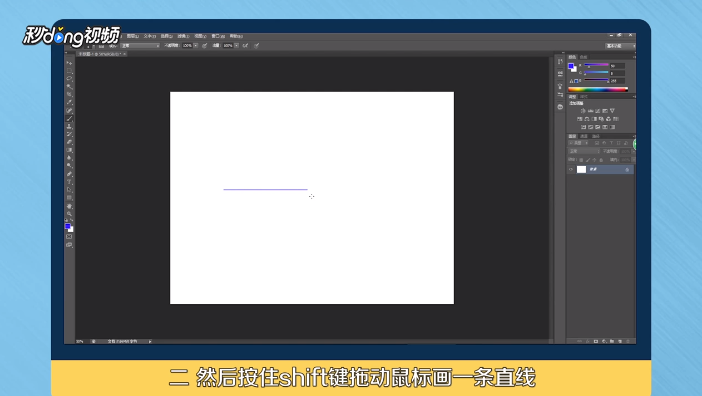Add a Brightness/Contrast adjustment
The height and width of the screenshot is (396, 702).
(x=583, y=111)
